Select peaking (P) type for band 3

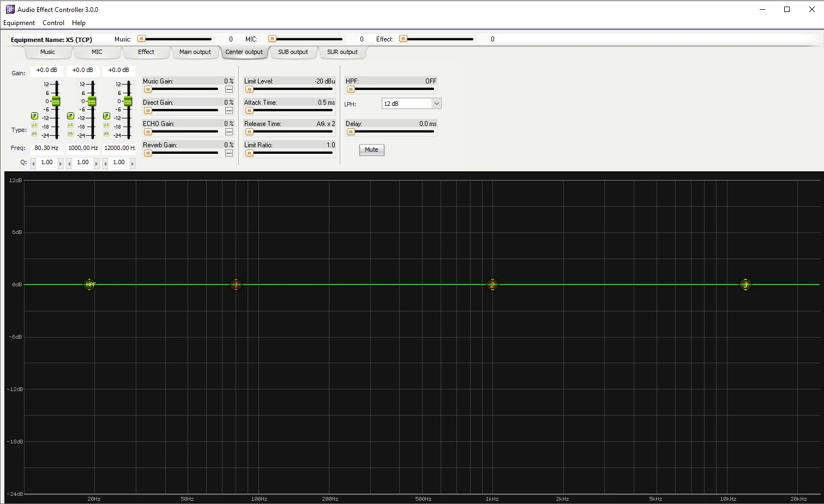(x=106, y=116)
